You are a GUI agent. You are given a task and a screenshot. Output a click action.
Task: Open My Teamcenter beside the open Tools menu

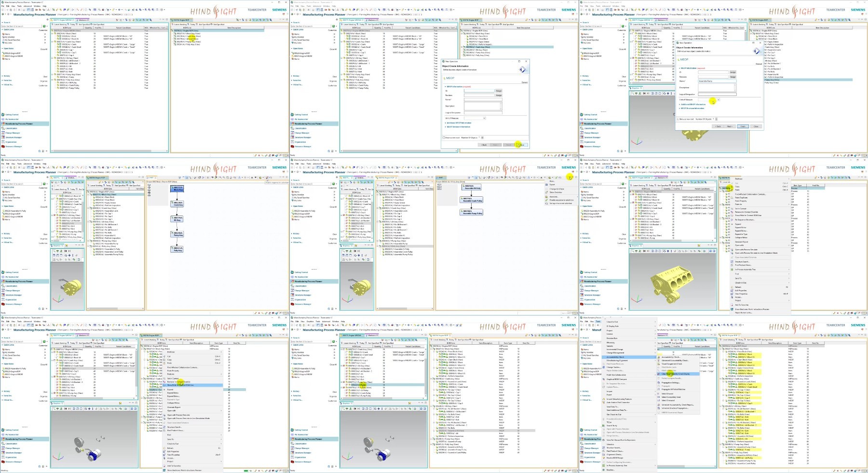(591, 434)
